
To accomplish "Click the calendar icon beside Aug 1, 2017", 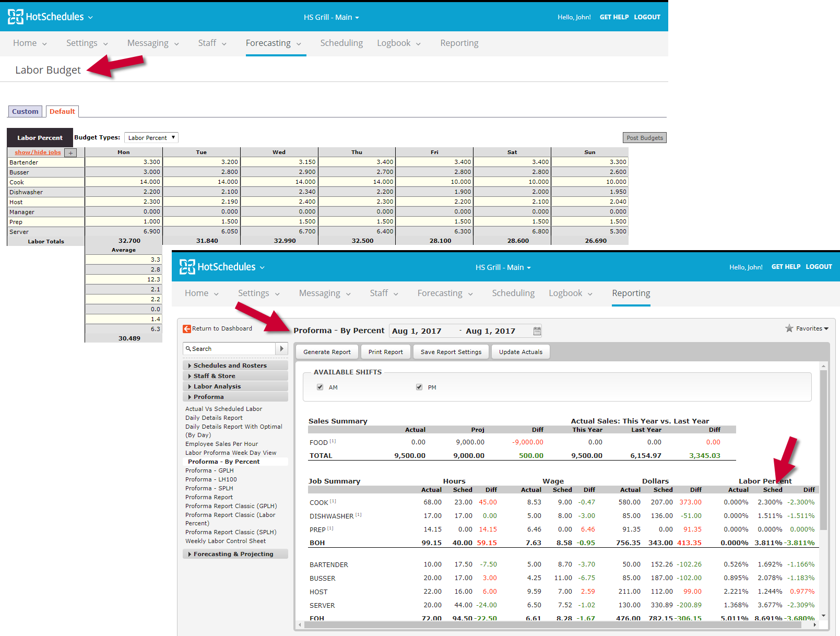I will coord(537,331).
